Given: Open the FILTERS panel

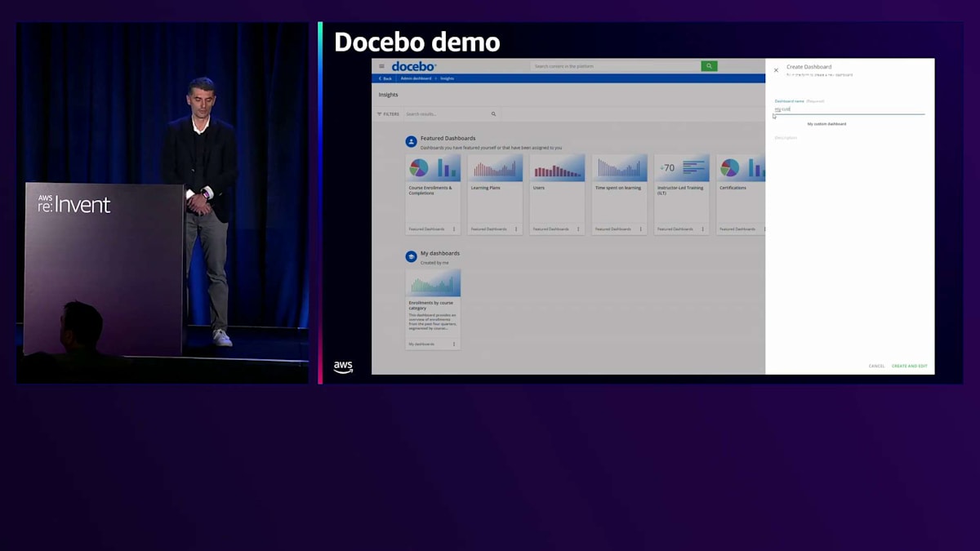Looking at the screenshot, I should (389, 114).
